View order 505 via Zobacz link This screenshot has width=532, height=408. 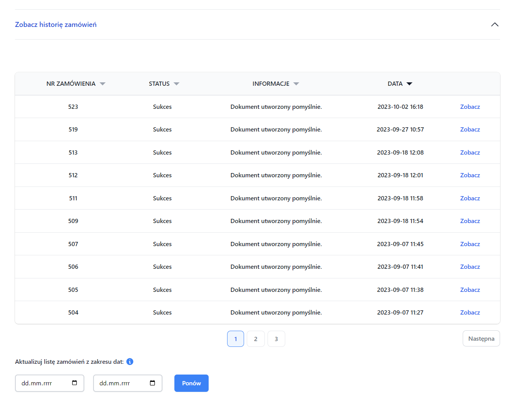pyautogui.click(x=470, y=290)
